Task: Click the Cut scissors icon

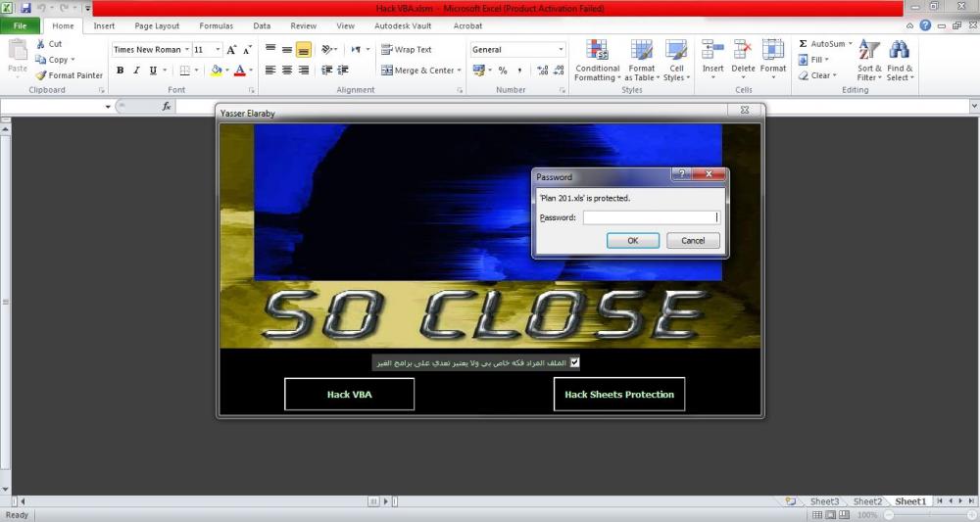Action: tap(40, 44)
